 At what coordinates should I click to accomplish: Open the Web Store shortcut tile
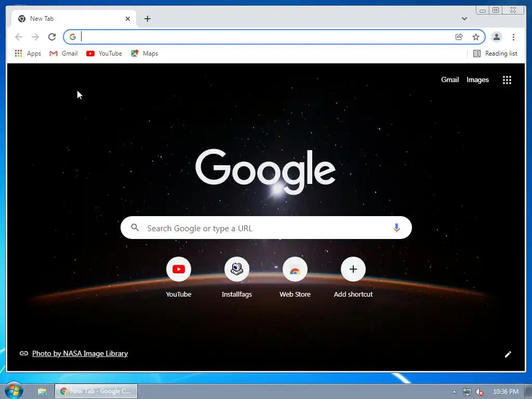click(x=295, y=278)
